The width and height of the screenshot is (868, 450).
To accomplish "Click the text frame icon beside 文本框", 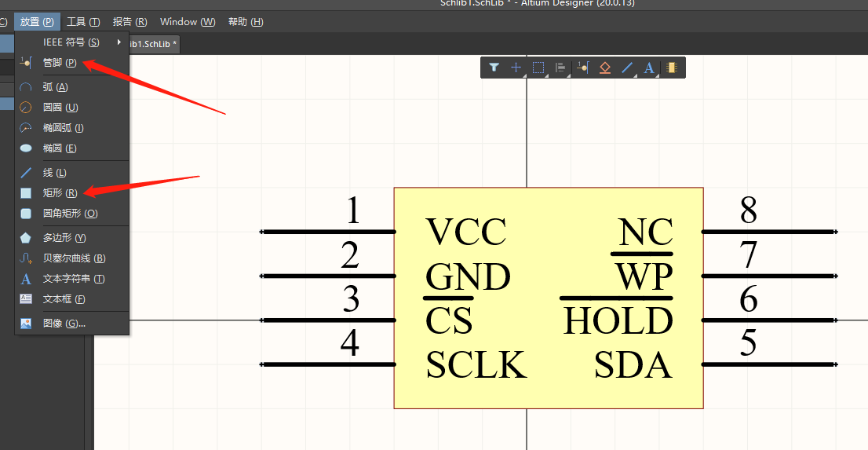I will coord(25,299).
